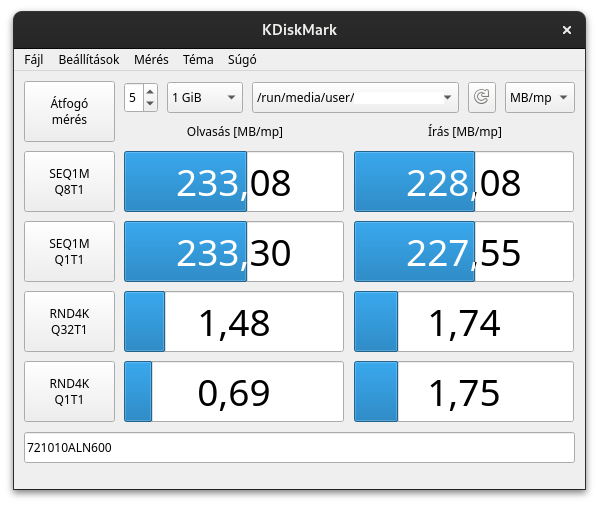Click the Olvasás [MB/mp] column header

pos(235,132)
